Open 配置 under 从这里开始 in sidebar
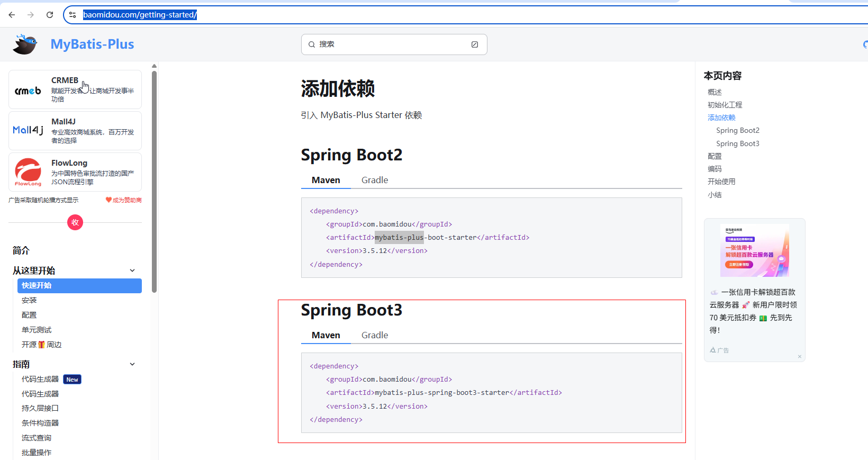The height and width of the screenshot is (460, 868). coord(29,315)
